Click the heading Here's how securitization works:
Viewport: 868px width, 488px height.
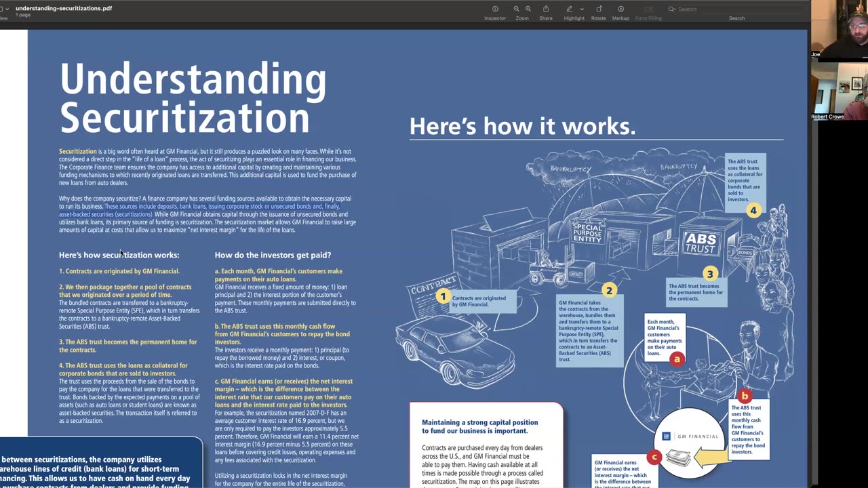click(119, 255)
